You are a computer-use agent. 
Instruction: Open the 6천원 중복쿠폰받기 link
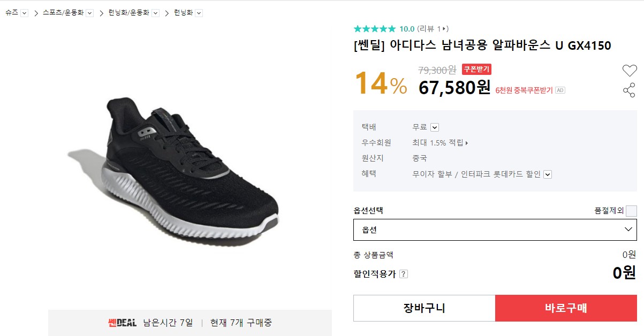click(x=524, y=90)
